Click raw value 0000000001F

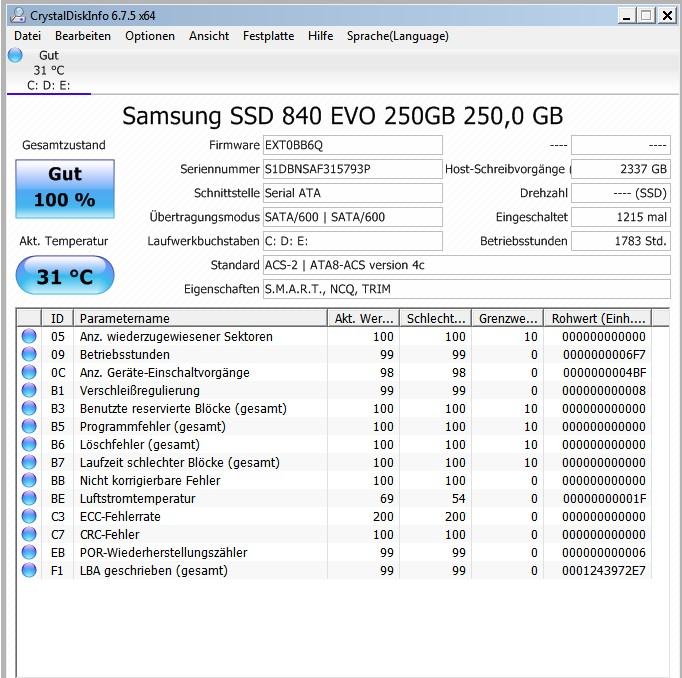point(604,499)
